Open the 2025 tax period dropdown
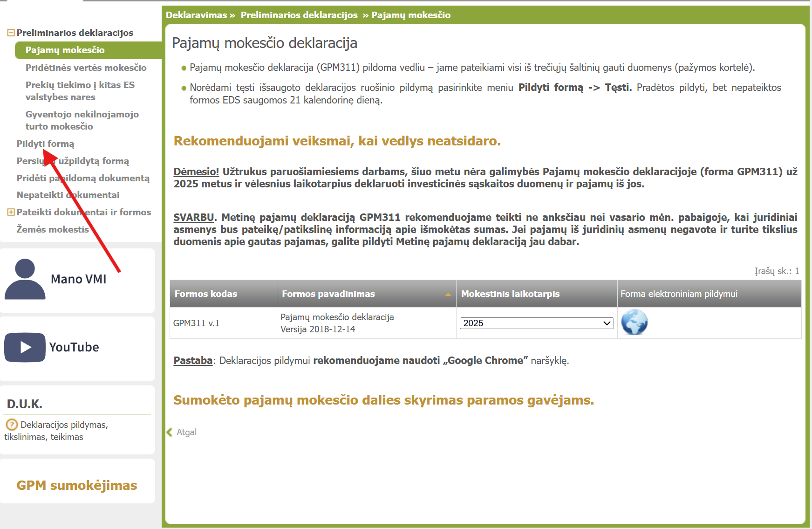 point(536,323)
